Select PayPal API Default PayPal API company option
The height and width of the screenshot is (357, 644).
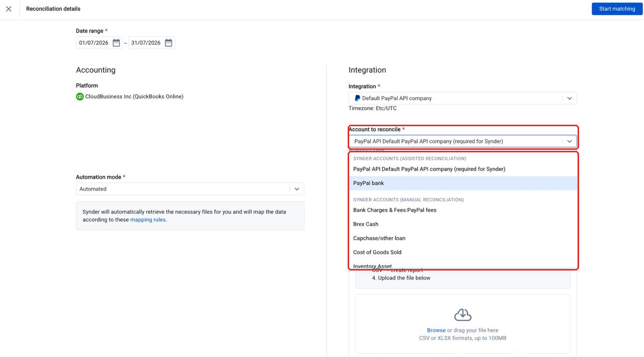[463, 169]
